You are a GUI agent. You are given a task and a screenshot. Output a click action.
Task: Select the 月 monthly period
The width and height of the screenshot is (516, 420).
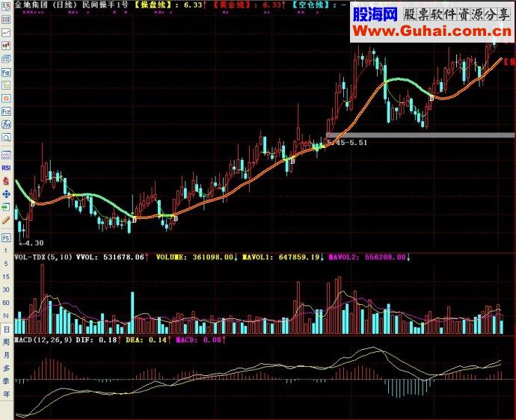[x=6, y=355]
